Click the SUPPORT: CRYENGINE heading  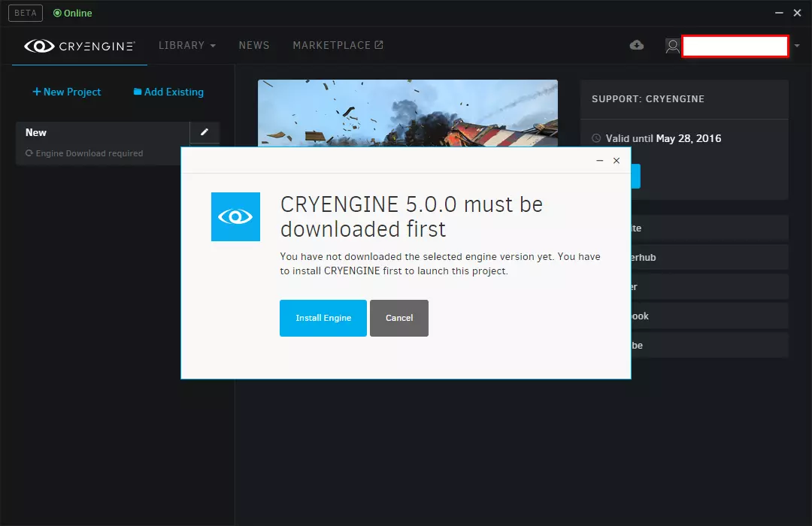648,99
